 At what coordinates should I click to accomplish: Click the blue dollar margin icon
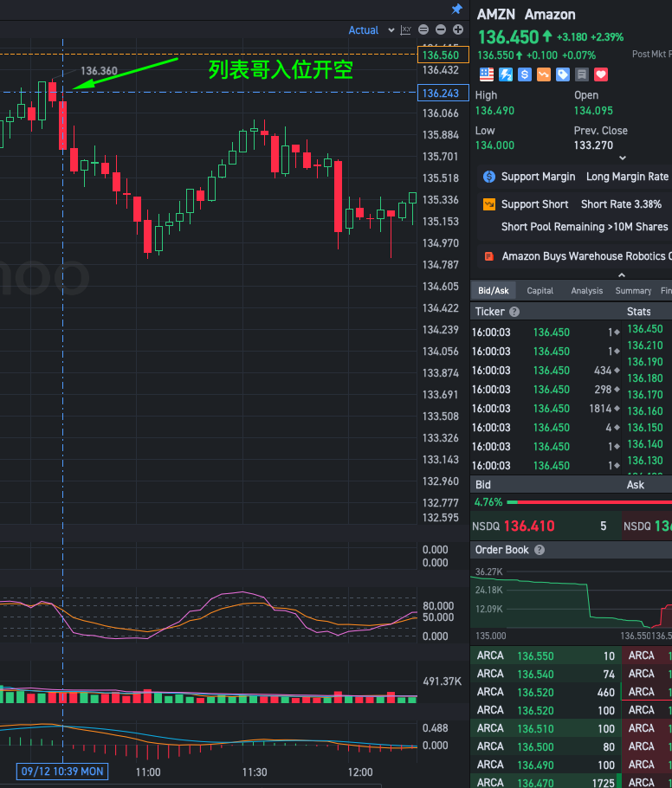tap(525, 74)
